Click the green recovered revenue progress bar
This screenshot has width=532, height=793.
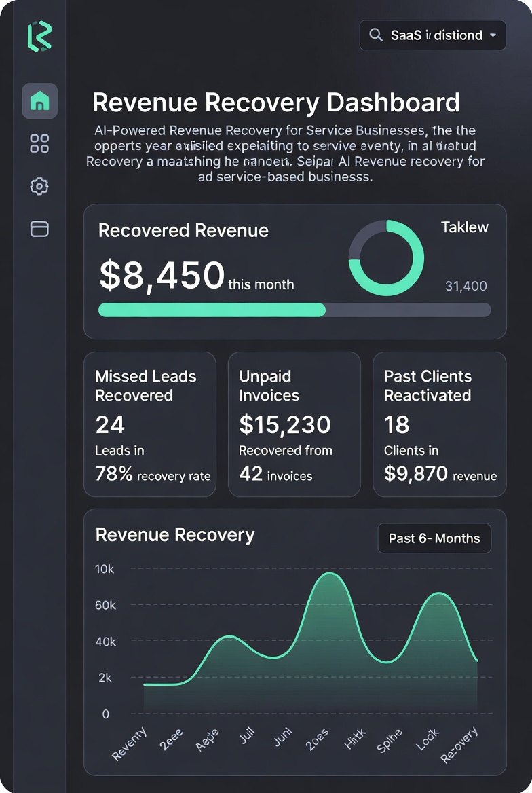[212, 310]
